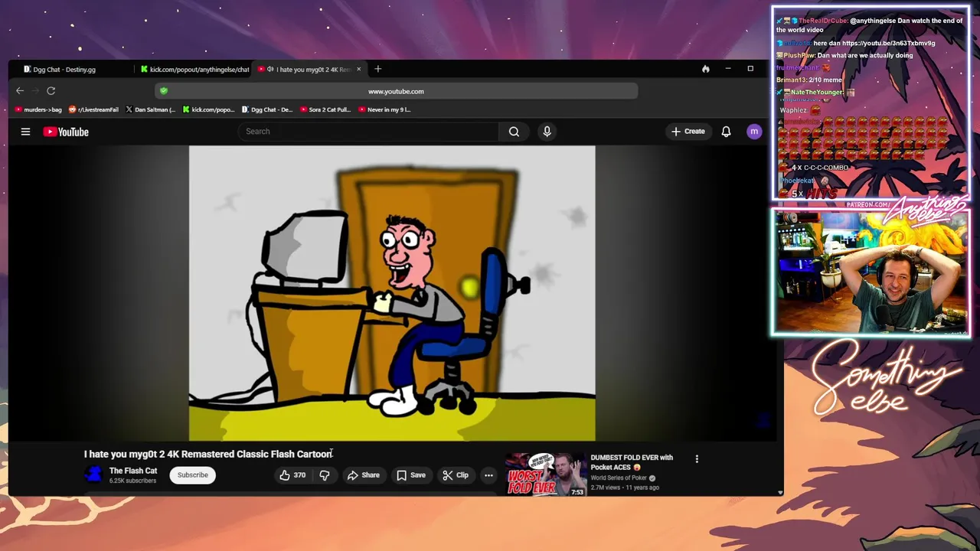Screen dimensions: 980x551
Task: Open murders->bag bookmark
Action: pyautogui.click(x=37, y=109)
